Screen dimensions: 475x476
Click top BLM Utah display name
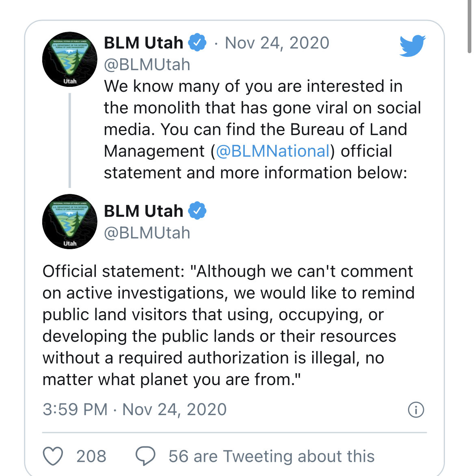pyautogui.click(x=143, y=43)
